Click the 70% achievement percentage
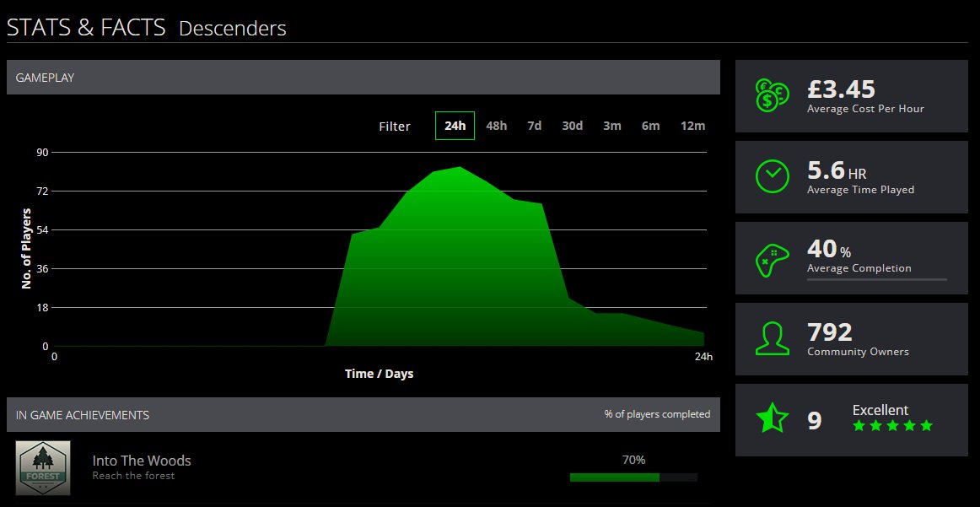 tap(633, 460)
